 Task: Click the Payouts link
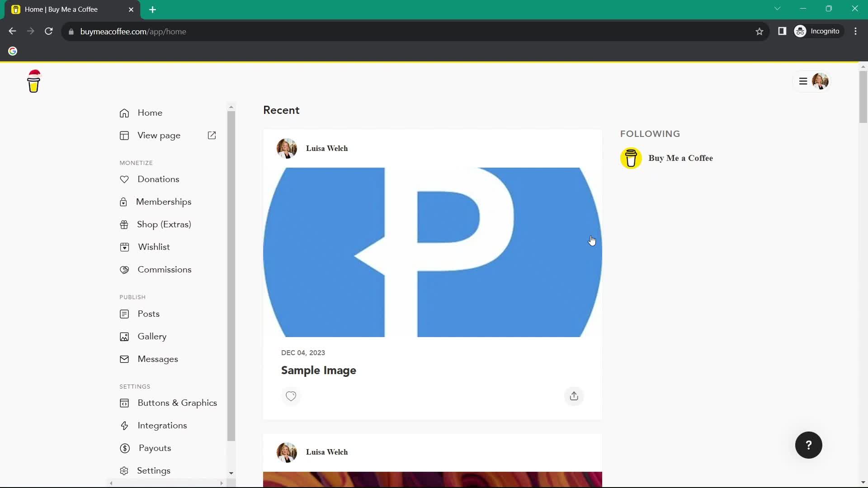click(155, 448)
